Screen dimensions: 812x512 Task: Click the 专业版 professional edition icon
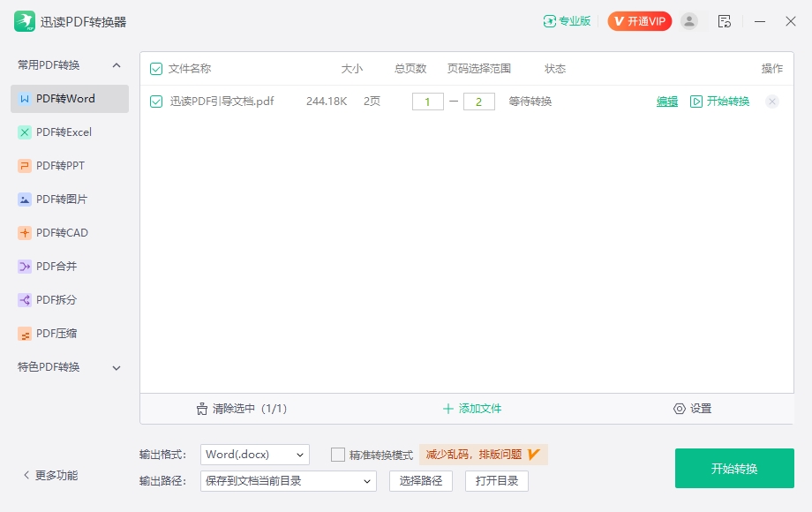click(x=550, y=21)
